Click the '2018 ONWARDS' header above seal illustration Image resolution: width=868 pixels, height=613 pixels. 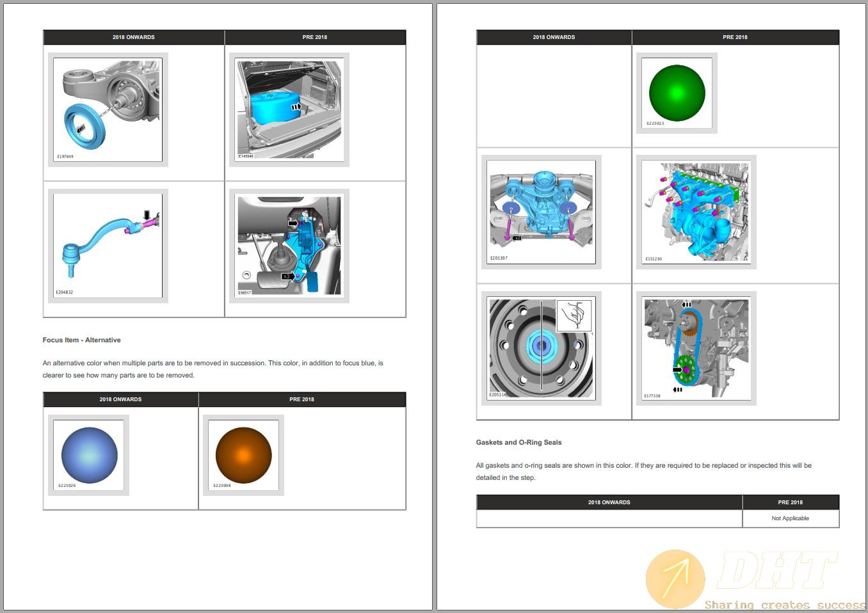click(x=134, y=37)
